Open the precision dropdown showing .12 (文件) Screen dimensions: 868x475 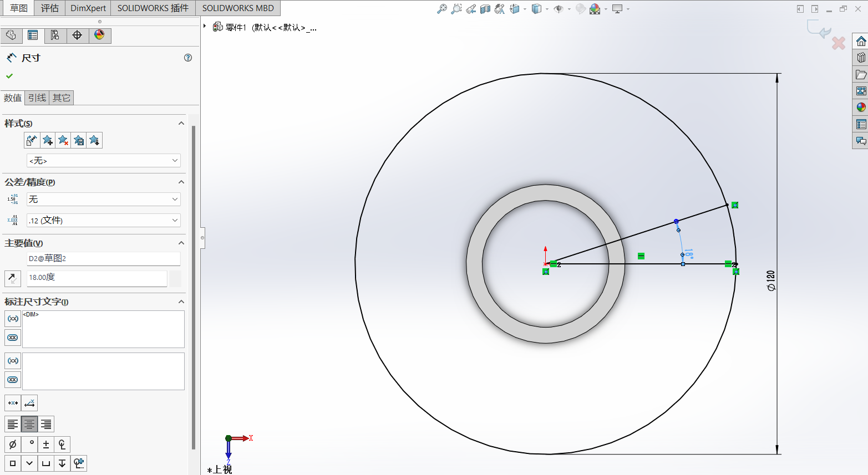click(x=104, y=221)
